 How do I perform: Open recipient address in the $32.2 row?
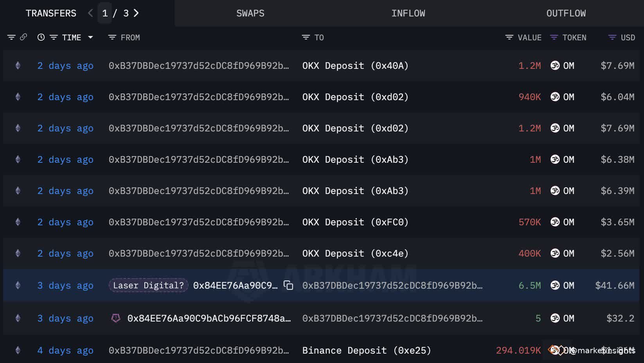point(392,318)
